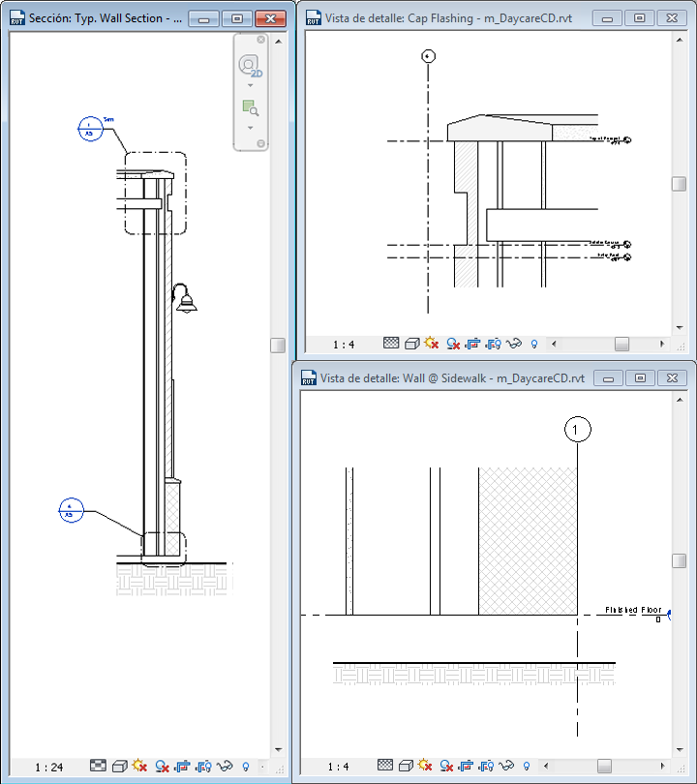The image size is (697, 784).
Task: Click the 2D steering wheel on the navigation bar
Action: tap(250, 66)
